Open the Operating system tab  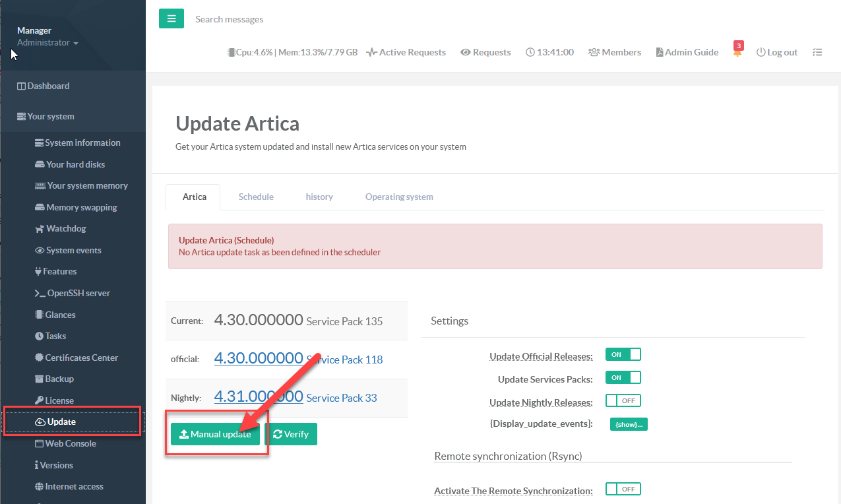(399, 197)
